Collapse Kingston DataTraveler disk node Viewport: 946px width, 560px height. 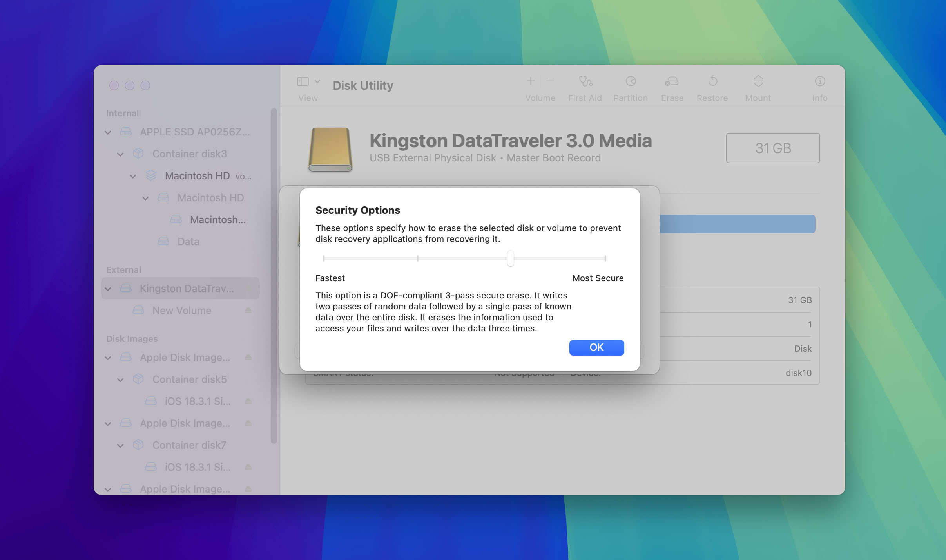tap(108, 289)
